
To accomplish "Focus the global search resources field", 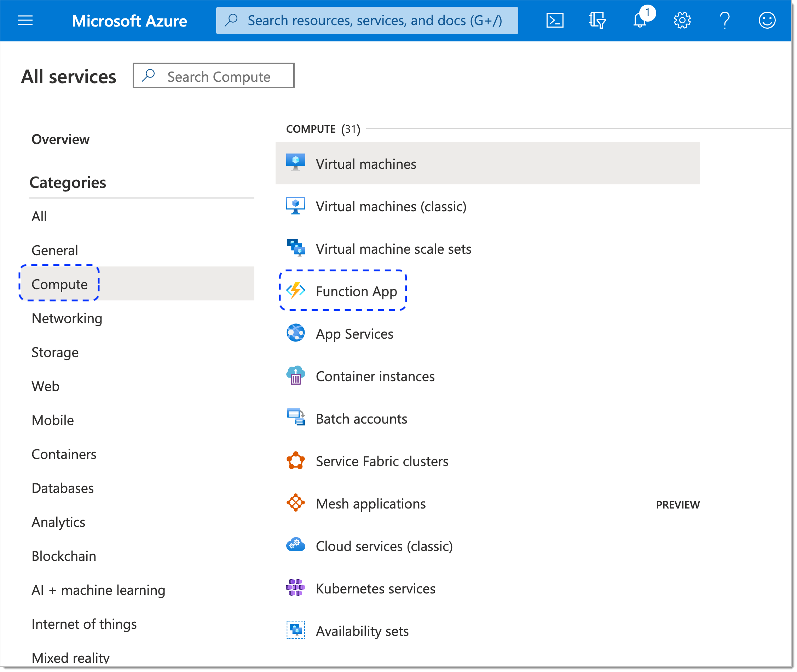I will point(367,21).
